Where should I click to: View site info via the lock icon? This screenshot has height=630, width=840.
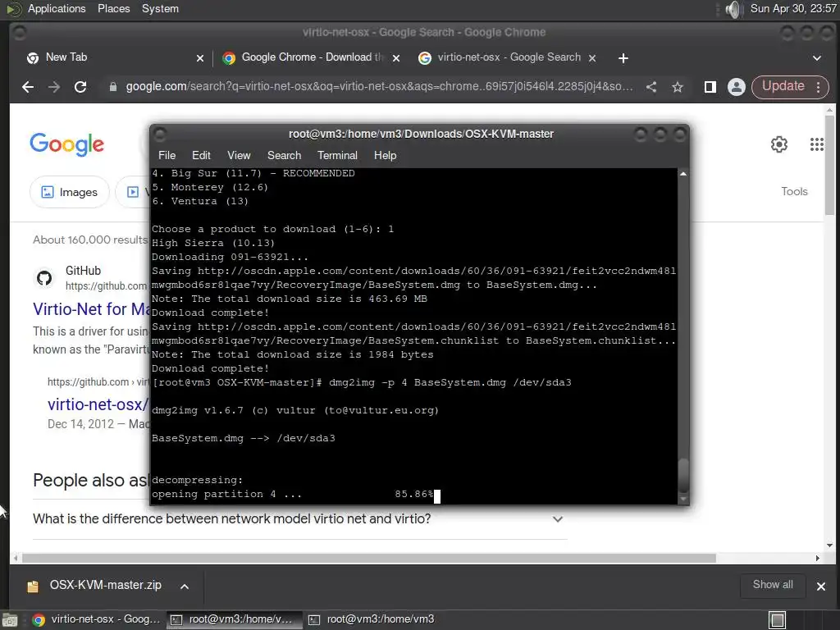[113, 87]
